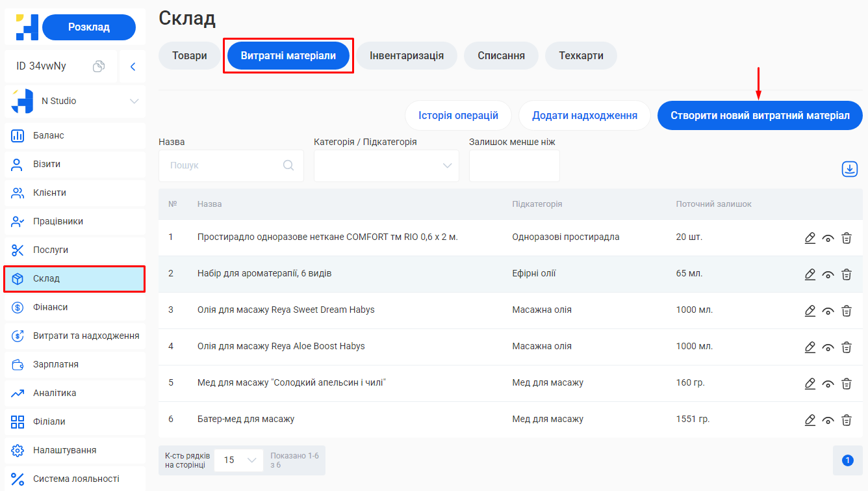868x491 pixels.
Task: Edit Олія для масажу Reya Aloe Boost
Action: [x=810, y=347]
